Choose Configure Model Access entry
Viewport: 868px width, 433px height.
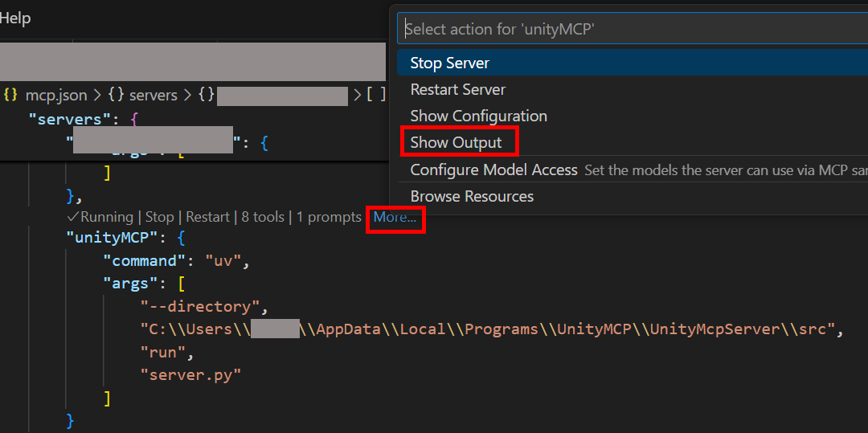(x=493, y=170)
